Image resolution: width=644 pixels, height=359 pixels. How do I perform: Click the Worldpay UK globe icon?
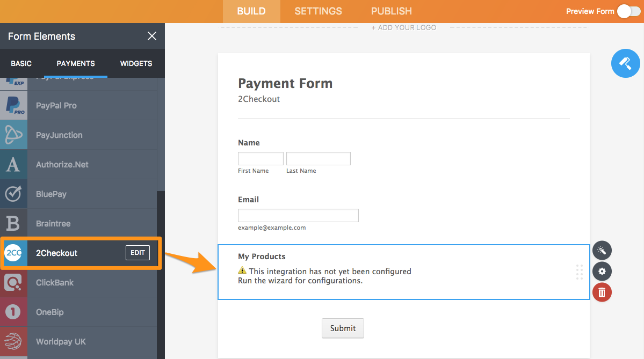point(13,342)
